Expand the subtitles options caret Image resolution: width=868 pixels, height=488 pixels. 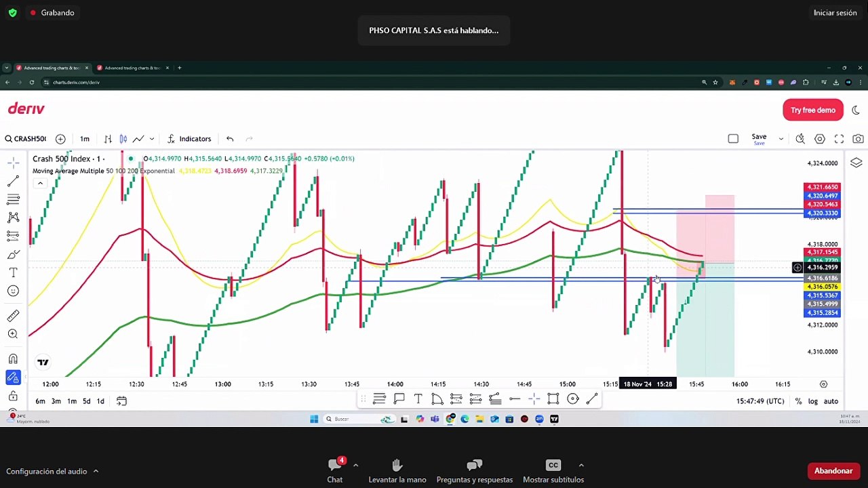[x=581, y=465]
